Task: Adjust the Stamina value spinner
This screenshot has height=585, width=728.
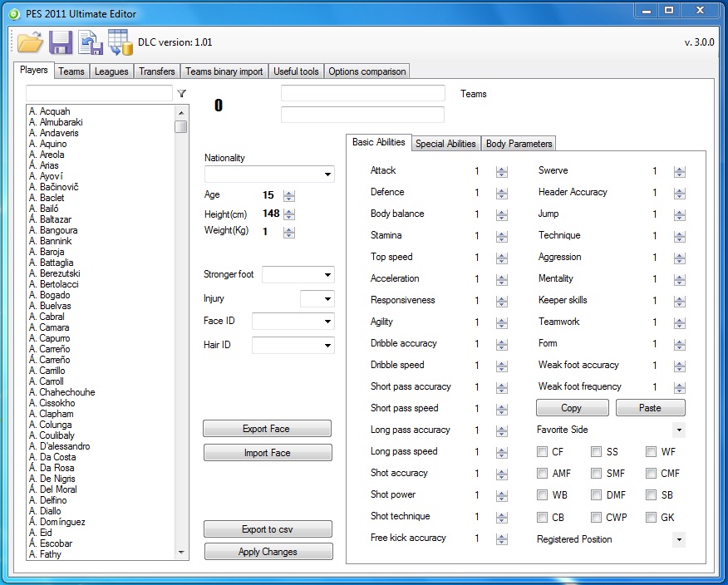Action: (501, 236)
